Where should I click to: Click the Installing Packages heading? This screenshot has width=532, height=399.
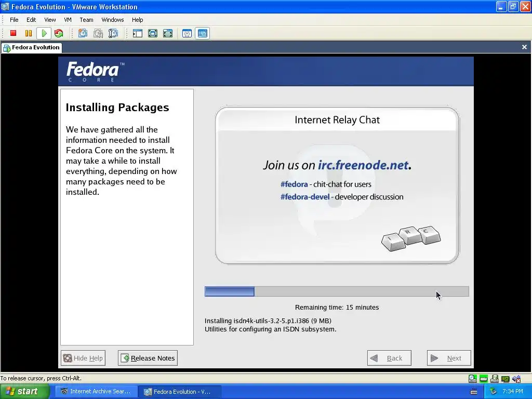coord(117,108)
